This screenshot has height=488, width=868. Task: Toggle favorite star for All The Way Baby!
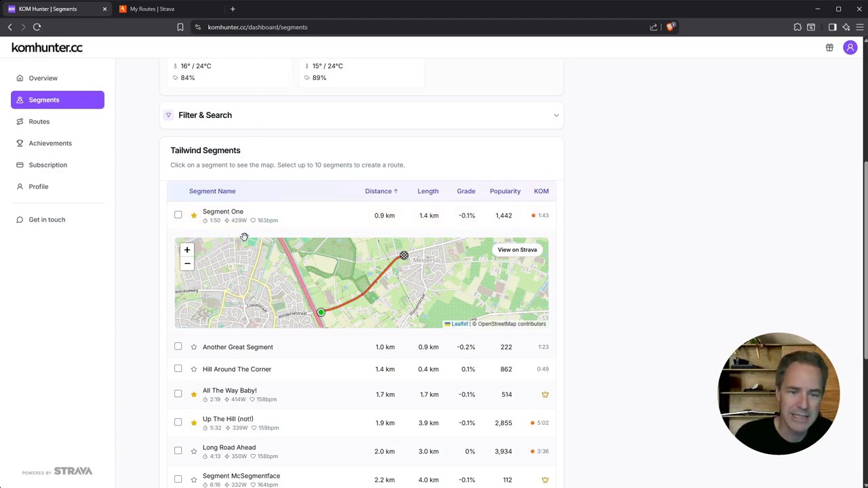(x=194, y=394)
